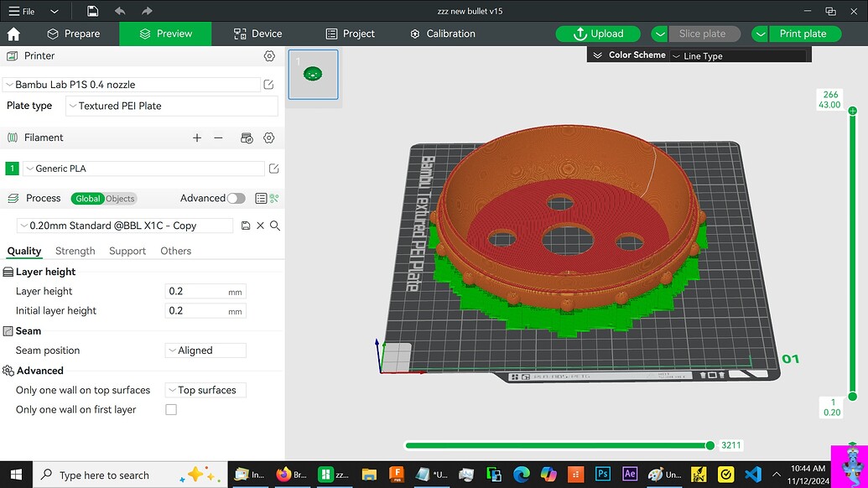Undo the last action
868x488 pixels.
pos(120,11)
